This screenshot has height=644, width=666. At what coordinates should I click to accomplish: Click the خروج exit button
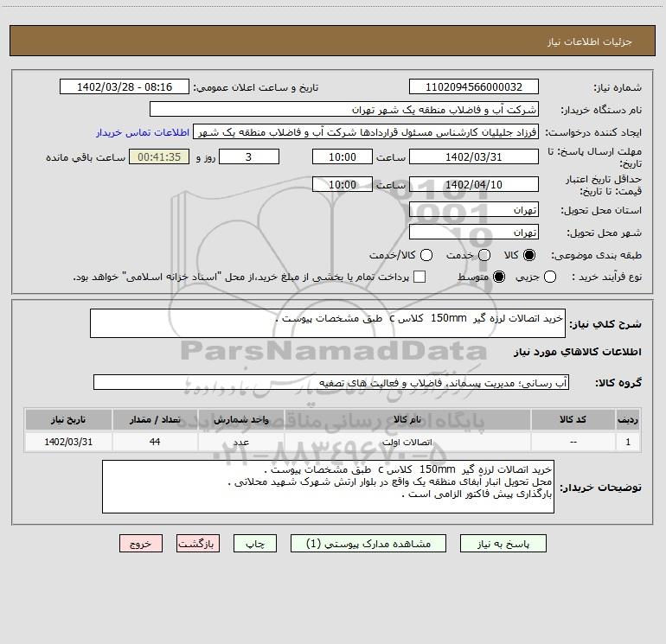pyautogui.click(x=141, y=544)
